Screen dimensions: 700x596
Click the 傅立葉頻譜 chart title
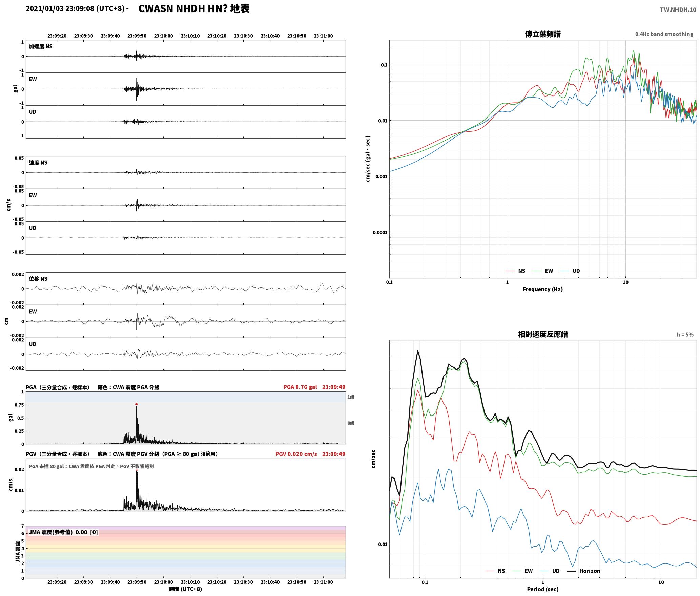(542, 34)
